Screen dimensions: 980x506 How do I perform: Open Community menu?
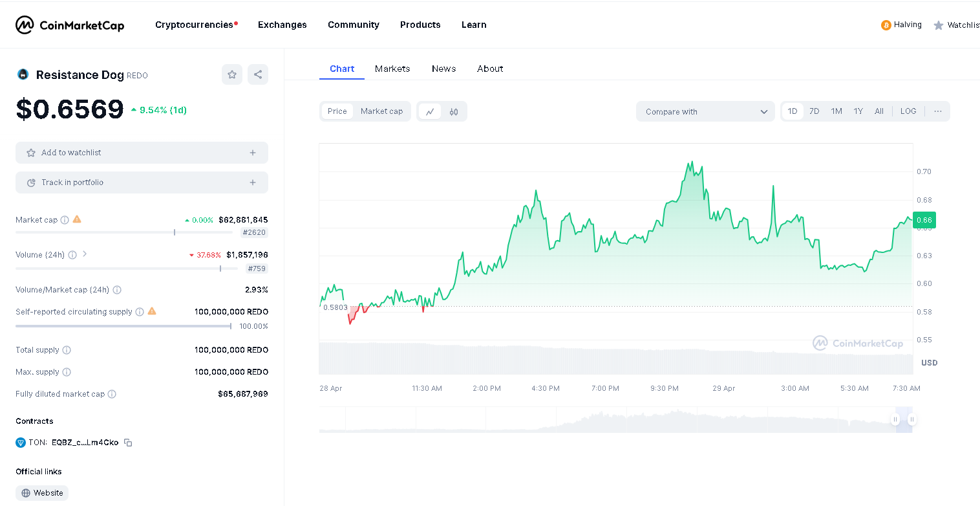coord(354,25)
